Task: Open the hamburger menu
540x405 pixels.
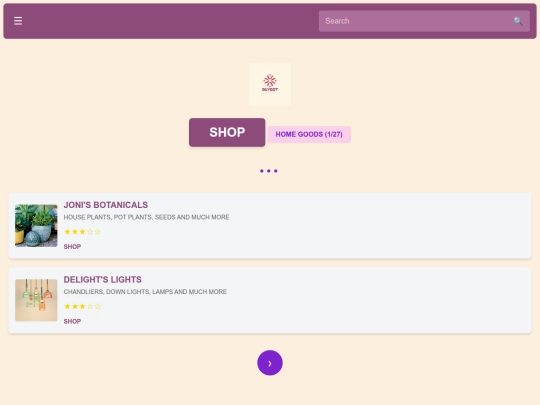Action: [18, 21]
